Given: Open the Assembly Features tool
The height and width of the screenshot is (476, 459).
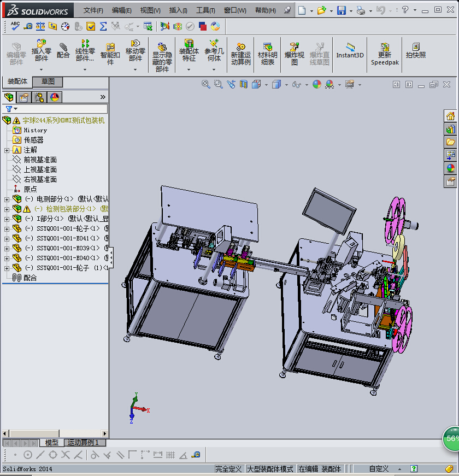Looking at the screenshot, I should click(189, 50).
